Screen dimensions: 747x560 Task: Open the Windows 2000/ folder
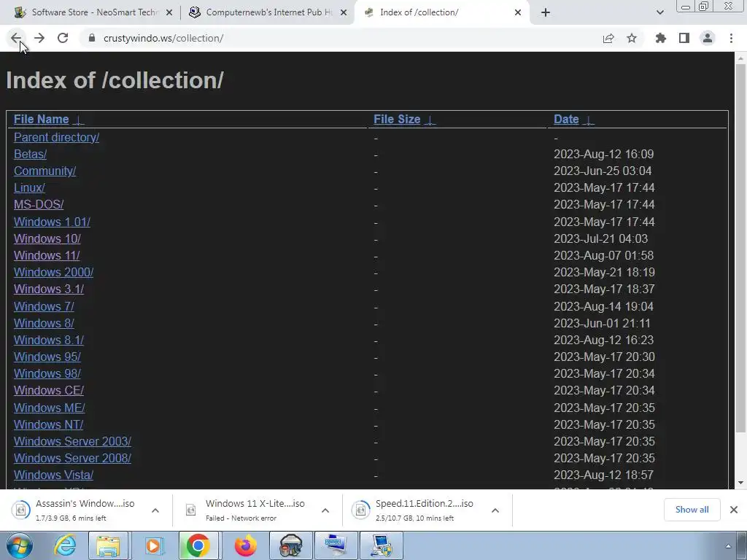(53, 272)
